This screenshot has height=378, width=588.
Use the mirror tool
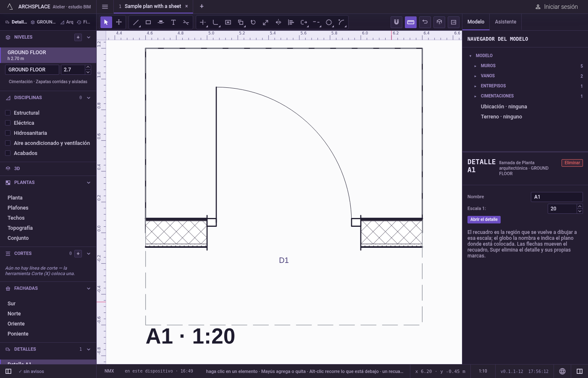tap(278, 22)
